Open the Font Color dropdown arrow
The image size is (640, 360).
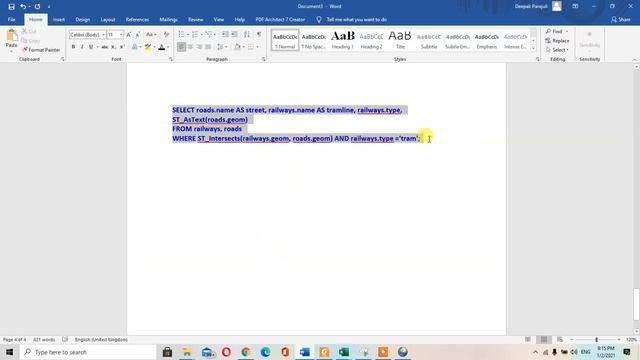click(168, 47)
